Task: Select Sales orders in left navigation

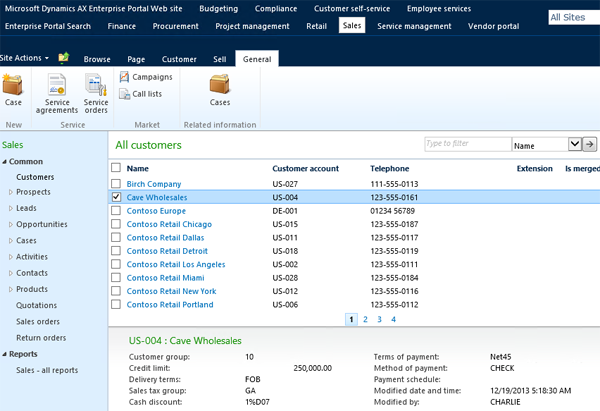Action: click(x=38, y=322)
